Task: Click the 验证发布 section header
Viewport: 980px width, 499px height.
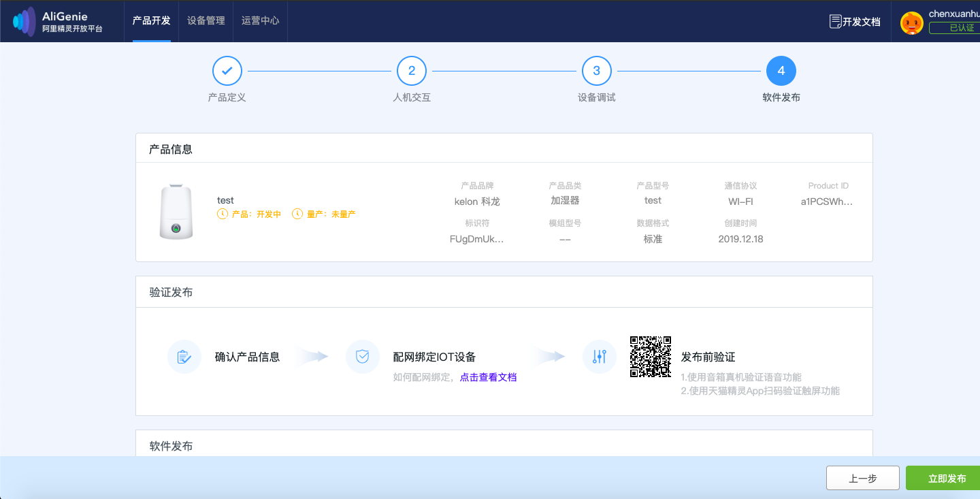Action: [x=171, y=292]
